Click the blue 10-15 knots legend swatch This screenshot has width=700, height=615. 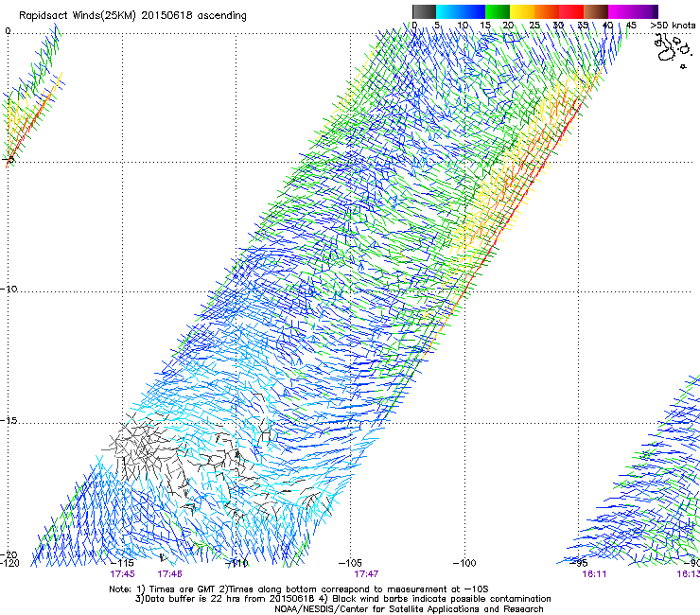[473, 11]
